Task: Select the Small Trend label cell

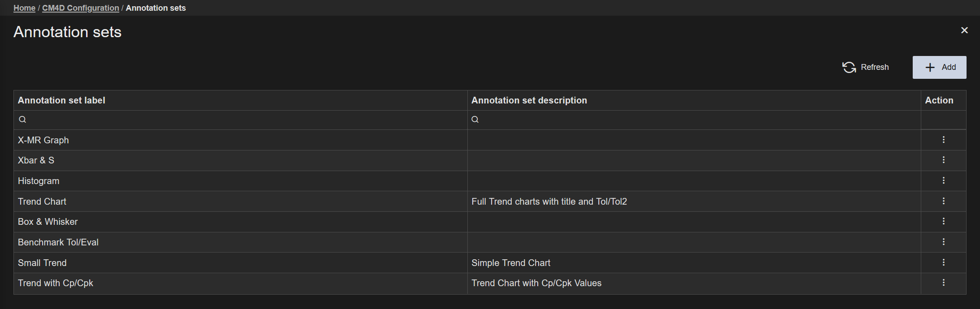Action: 42,263
